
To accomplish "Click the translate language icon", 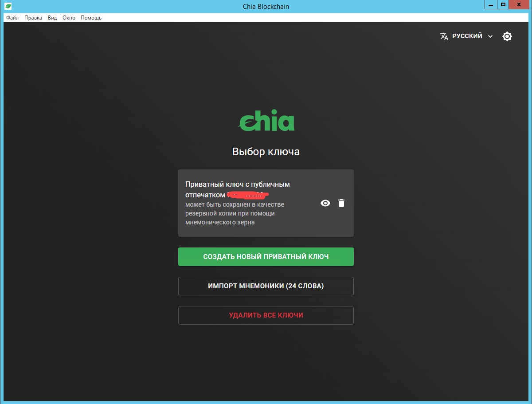I will click(x=444, y=36).
